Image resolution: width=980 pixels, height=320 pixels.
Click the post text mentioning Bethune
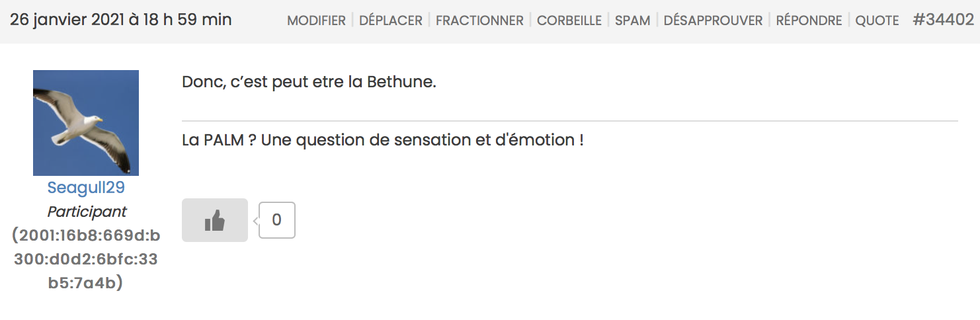(309, 83)
